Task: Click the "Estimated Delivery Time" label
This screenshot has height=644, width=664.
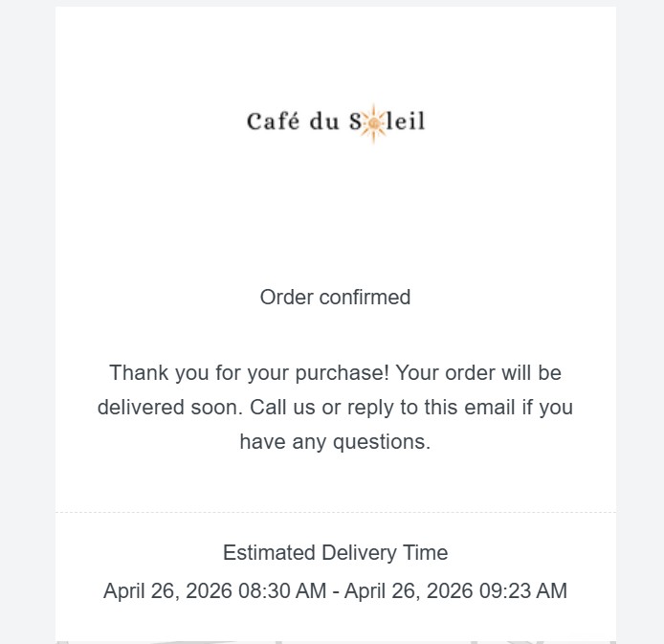Action: tap(335, 552)
